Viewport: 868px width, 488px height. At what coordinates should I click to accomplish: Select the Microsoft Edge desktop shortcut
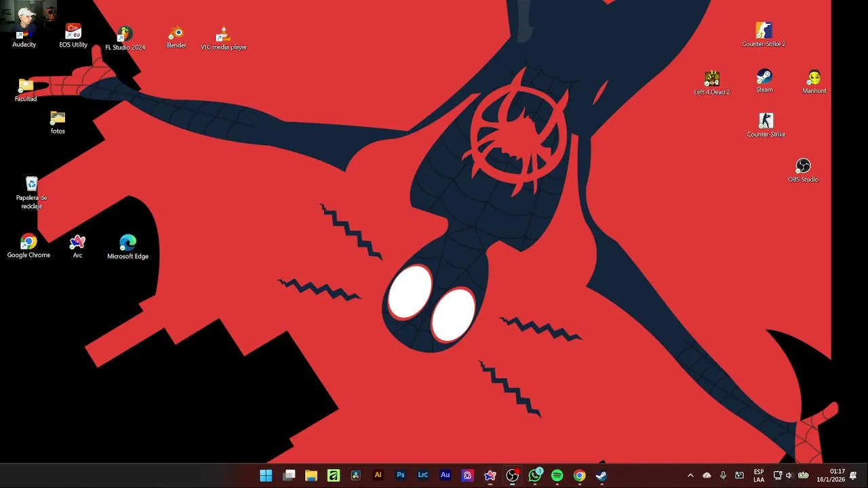coord(127,247)
